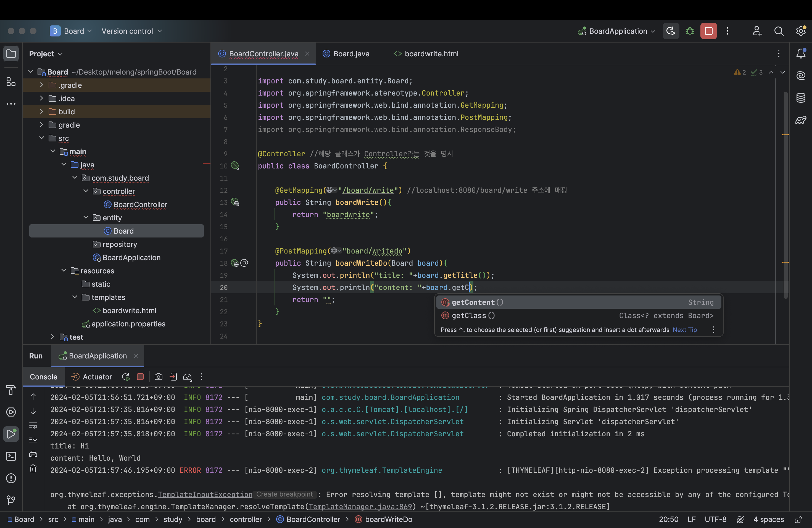Collapse the templates folder
The height and width of the screenshot is (528, 812).
click(x=75, y=297)
